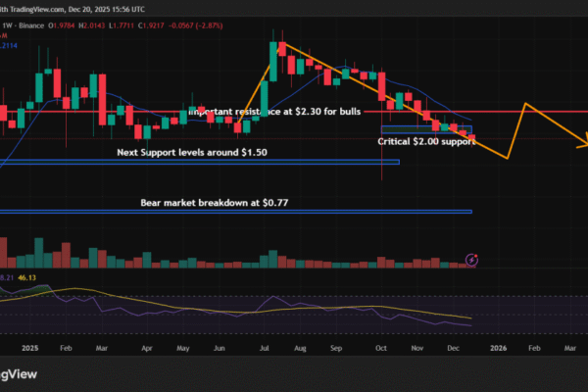Click the orange projection arrow head
The image size is (588, 392).
click(583, 147)
